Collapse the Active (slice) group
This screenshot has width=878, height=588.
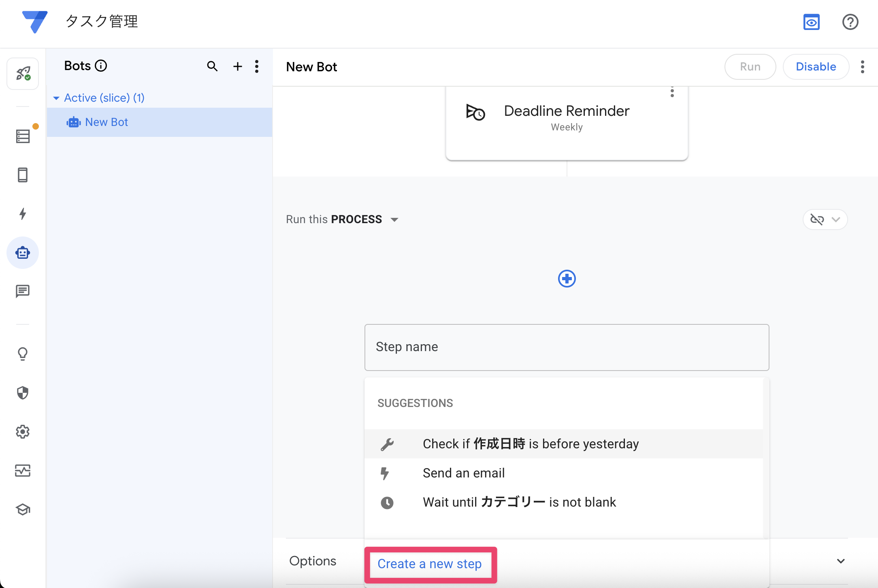pyautogui.click(x=56, y=98)
